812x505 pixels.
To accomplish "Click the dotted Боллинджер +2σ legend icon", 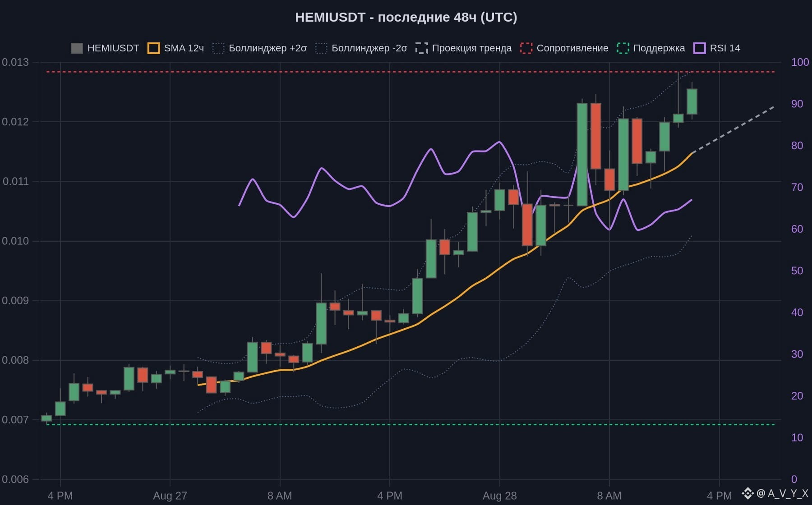I will [x=218, y=48].
